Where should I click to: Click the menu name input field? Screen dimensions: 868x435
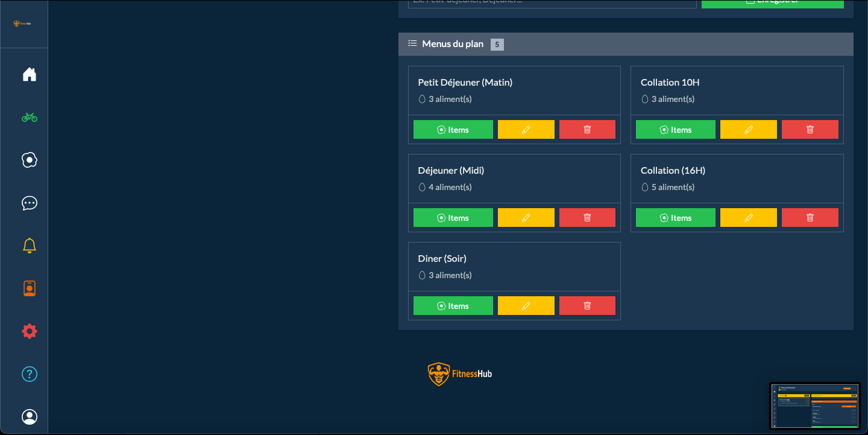point(552,3)
